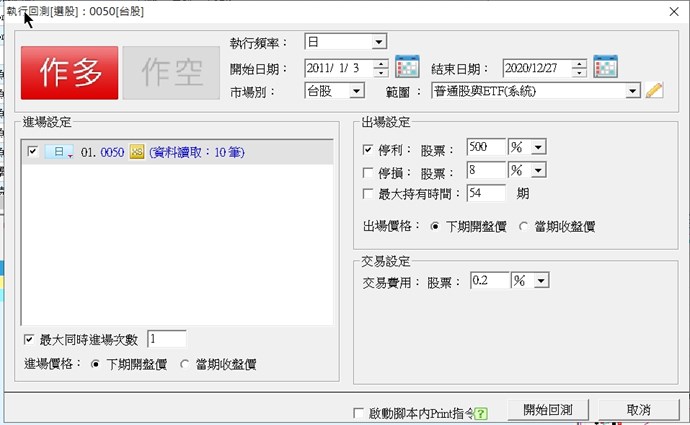Toggle the 停利 take-profit checkbox
This screenshot has width=690, height=425.
[x=368, y=150]
